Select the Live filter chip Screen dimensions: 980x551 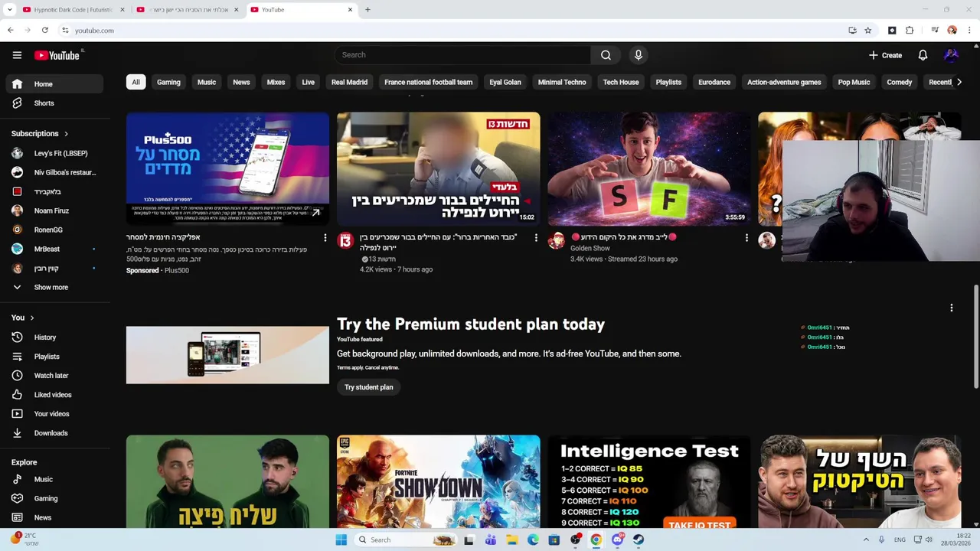(308, 82)
